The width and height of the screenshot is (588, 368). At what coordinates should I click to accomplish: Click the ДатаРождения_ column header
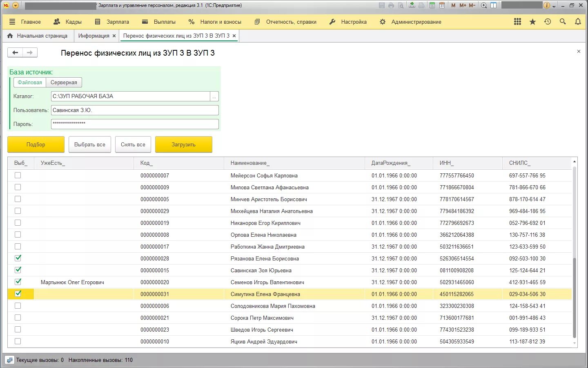pyautogui.click(x=399, y=163)
